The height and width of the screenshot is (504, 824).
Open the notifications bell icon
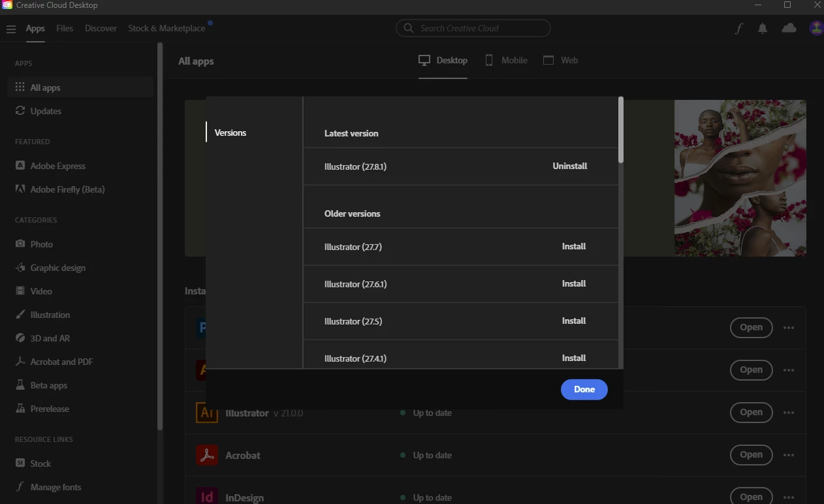coord(763,29)
